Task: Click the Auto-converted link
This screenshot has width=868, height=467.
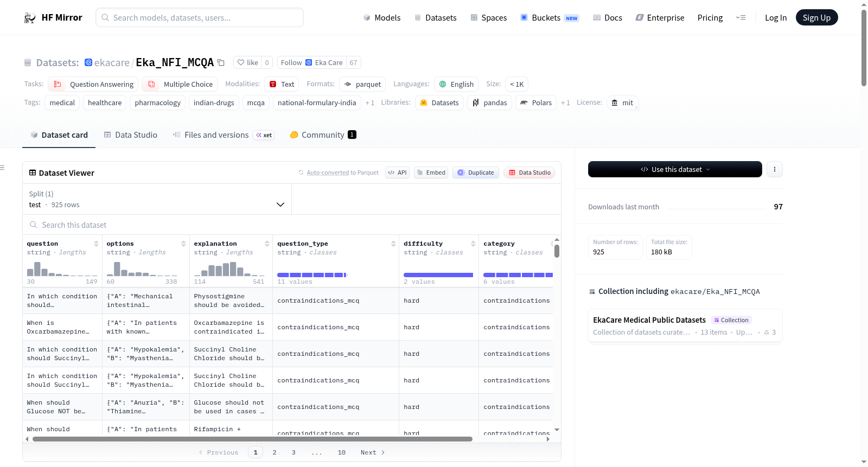Action: click(328, 172)
